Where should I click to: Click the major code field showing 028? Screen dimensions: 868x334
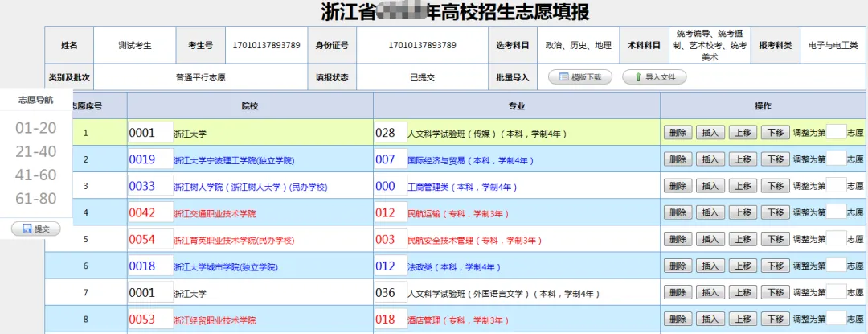tap(391, 133)
